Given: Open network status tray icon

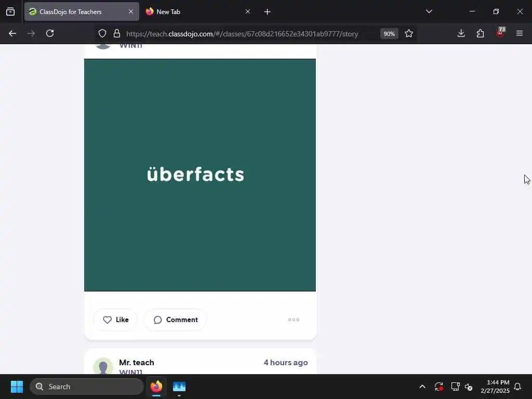Looking at the screenshot, I should point(455,387).
